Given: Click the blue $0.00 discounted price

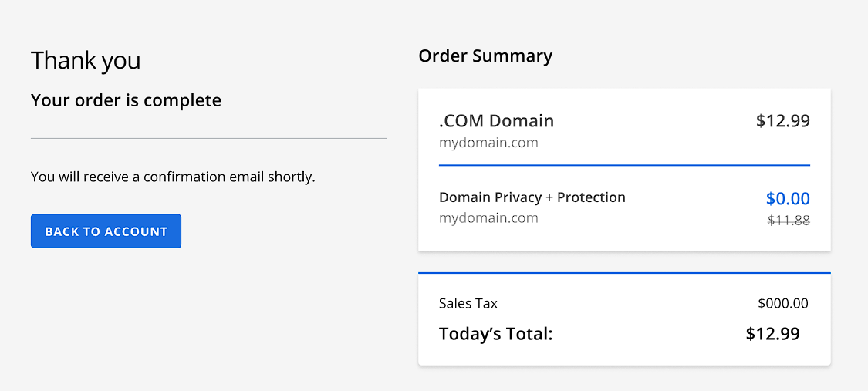Looking at the screenshot, I should 788,199.
